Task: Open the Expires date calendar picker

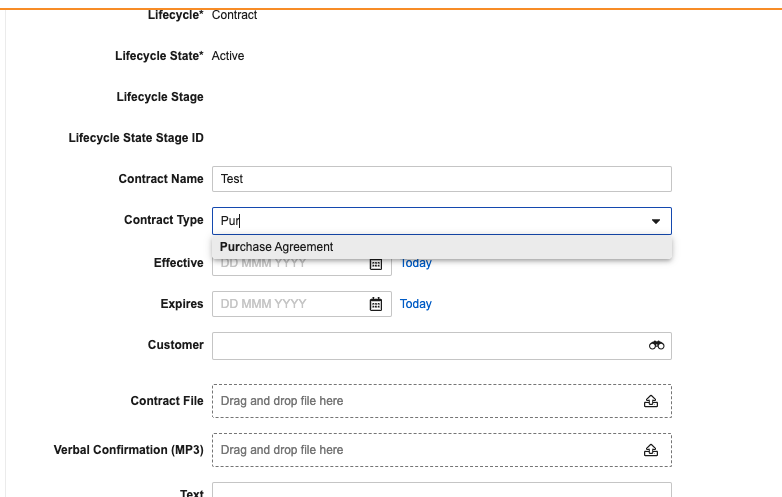Action: click(376, 304)
